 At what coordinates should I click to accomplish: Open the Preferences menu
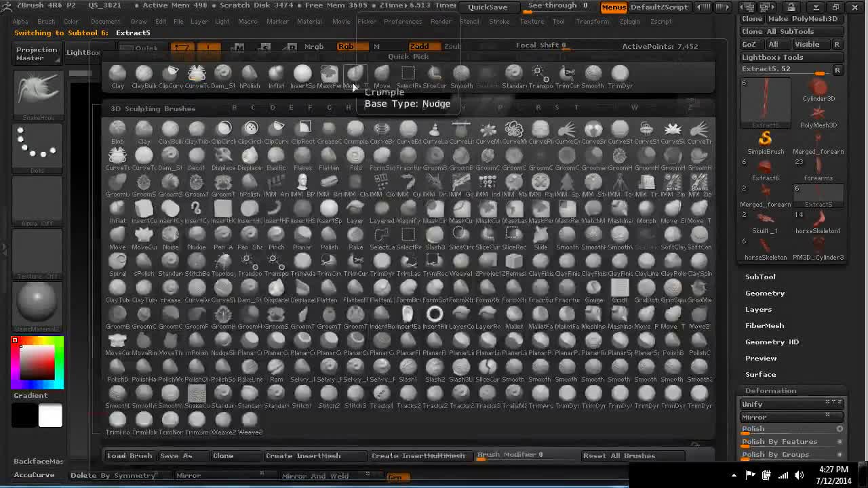click(403, 21)
